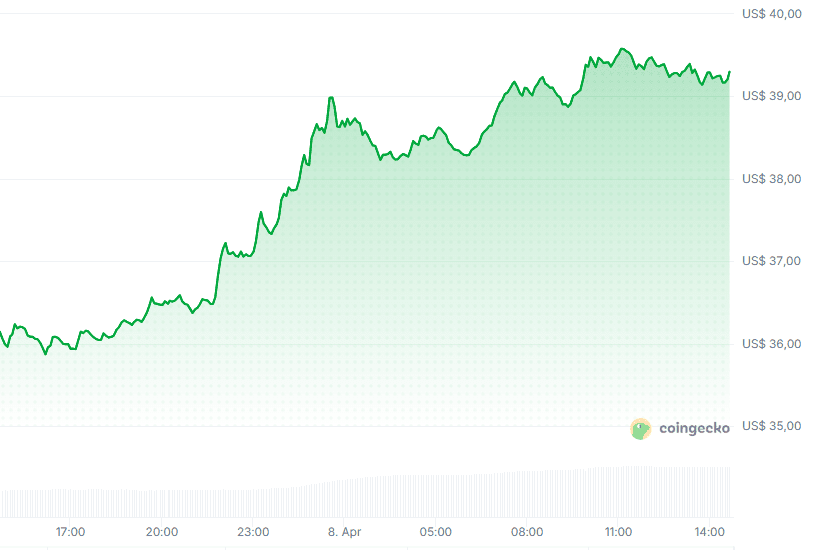Click the CoinGecko gecko logo icon

[x=641, y=429]
